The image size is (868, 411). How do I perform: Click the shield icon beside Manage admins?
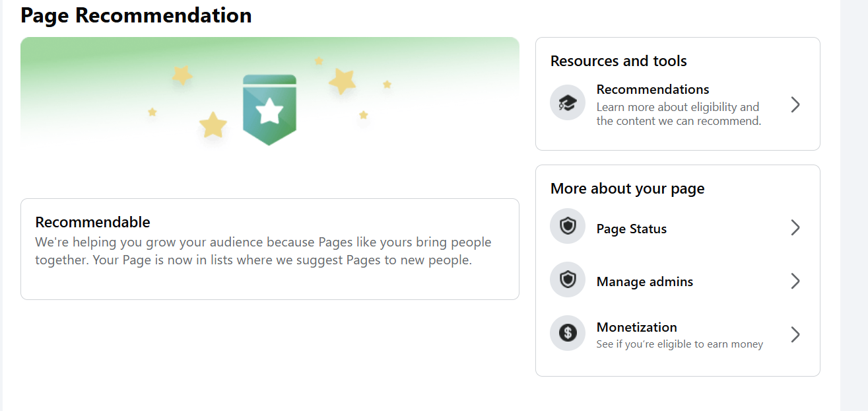pos(567,280)
